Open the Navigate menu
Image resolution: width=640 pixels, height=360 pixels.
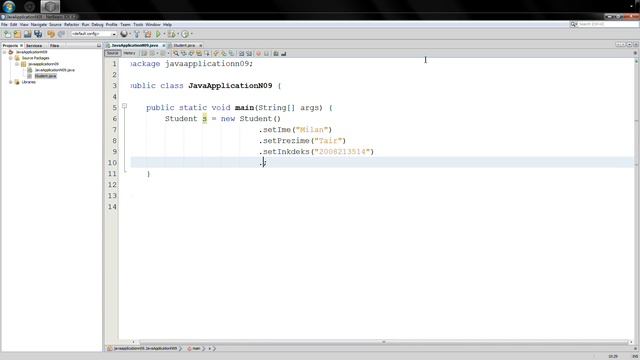[39, 24]
